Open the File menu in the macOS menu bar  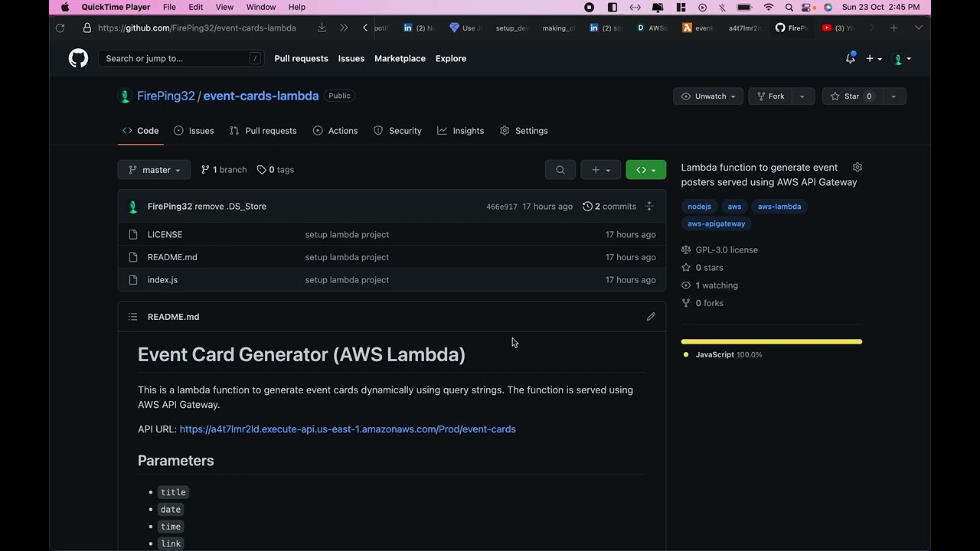[169, 7]
